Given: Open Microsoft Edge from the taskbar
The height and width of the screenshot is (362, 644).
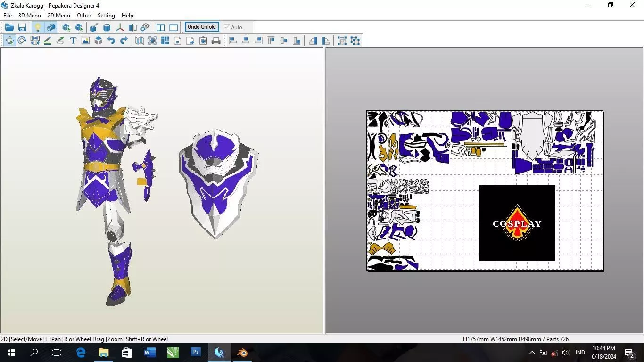Looking at the screenshot, I should click(81, 353).
